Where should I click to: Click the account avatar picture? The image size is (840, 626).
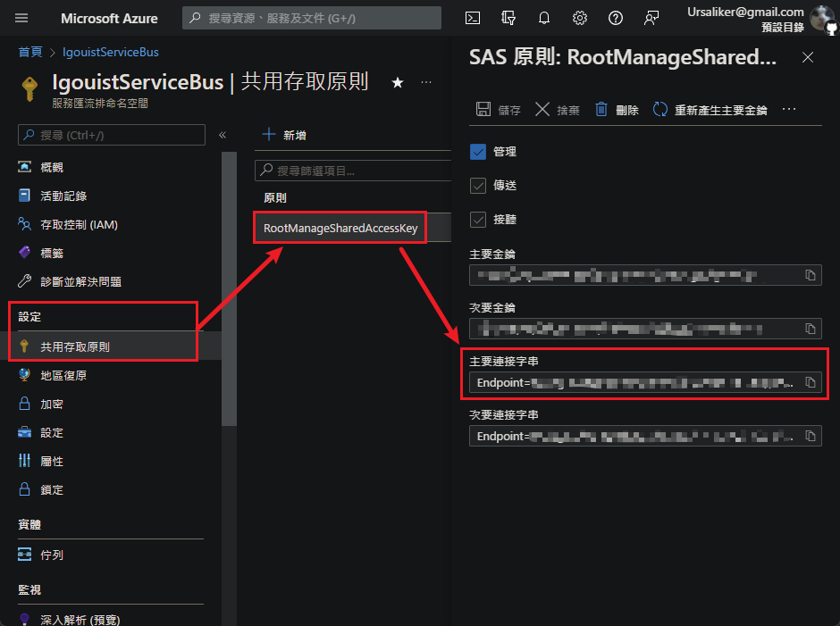pos(823,19)
